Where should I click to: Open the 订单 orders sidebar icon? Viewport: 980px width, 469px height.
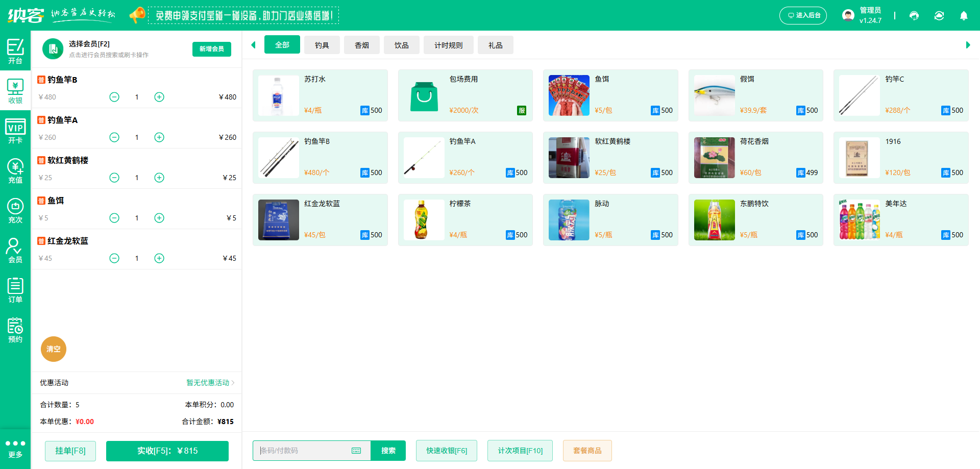pyautogui.click(x=15, y=290)
